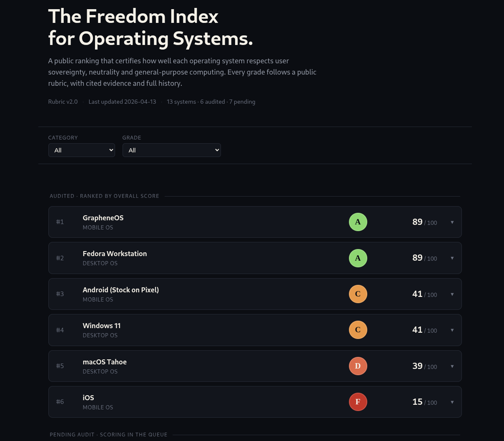Expand the iOS row details
This screenshot has height=441, width=504.
click(452, 402)
